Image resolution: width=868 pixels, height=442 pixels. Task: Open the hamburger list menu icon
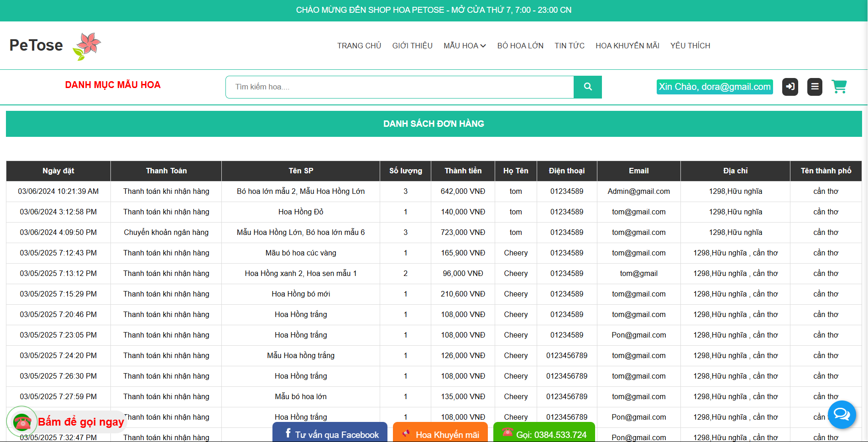(815, 87)
